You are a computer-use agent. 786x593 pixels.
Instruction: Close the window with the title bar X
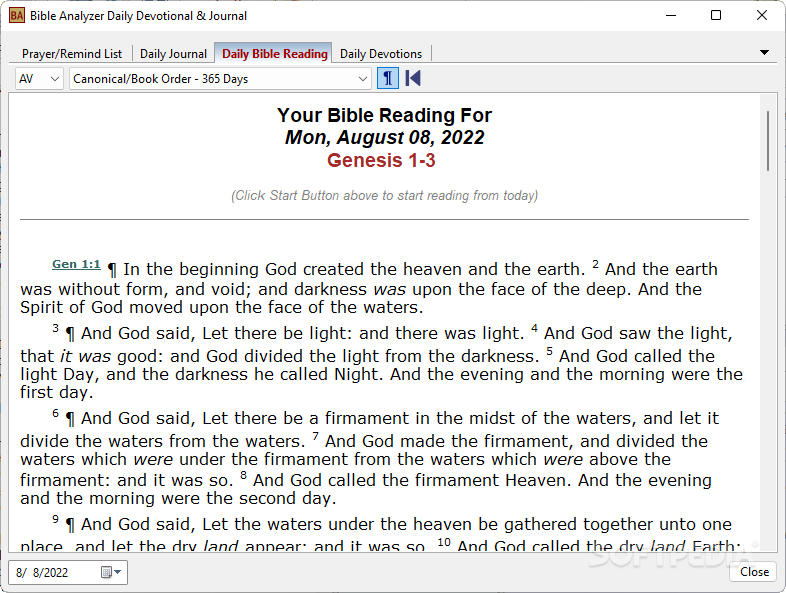tap(761, 16)
